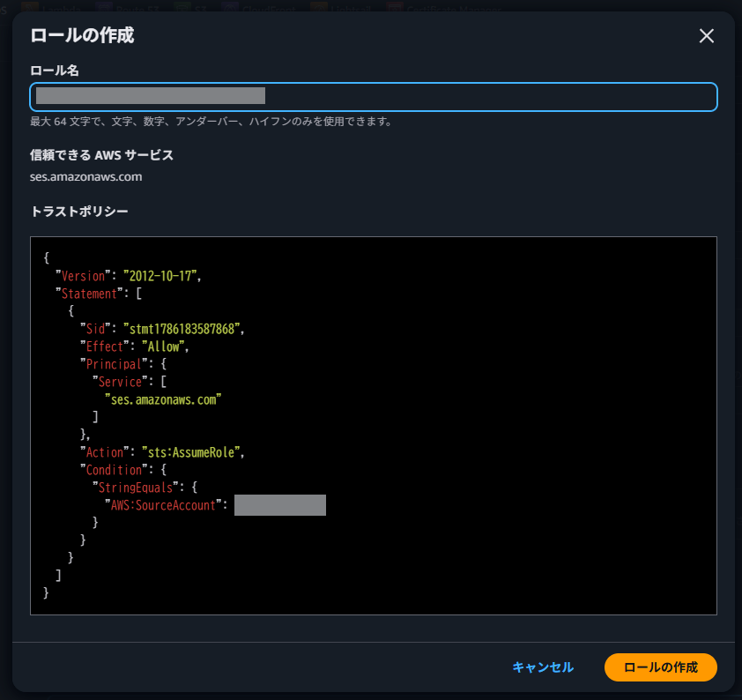This screenshot has height=700, width=742.
Task: Click the "Effect": "Allow" line
Action: [135, 346]
